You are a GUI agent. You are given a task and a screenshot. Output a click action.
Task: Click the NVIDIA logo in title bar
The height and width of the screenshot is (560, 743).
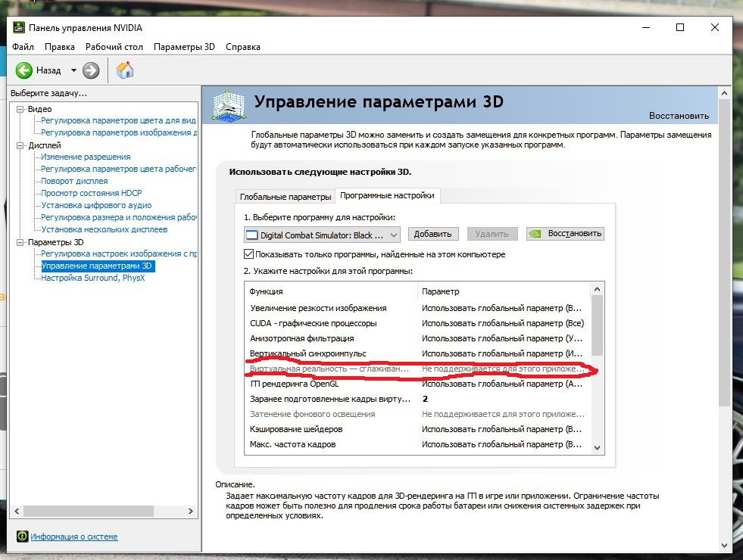18,27
